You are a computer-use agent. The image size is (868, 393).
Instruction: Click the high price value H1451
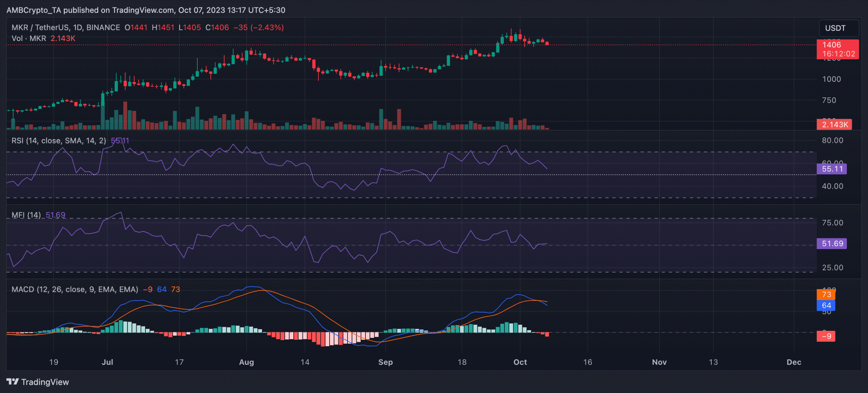[163, 27]
